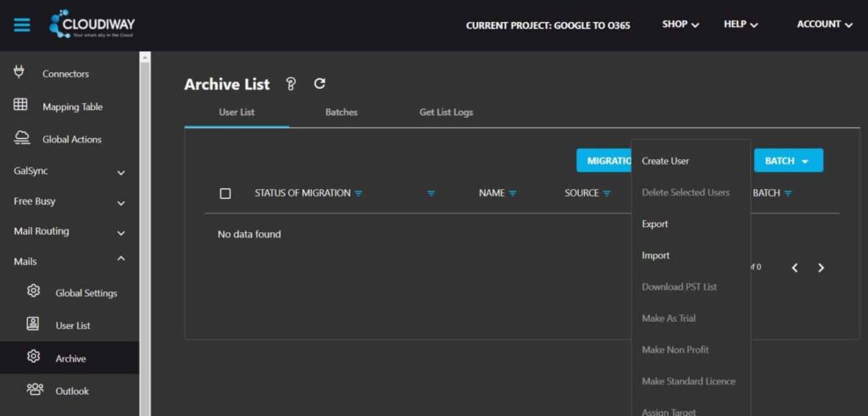
Task: Open the Archive List help question icon
Action: [x=291, y=84]
